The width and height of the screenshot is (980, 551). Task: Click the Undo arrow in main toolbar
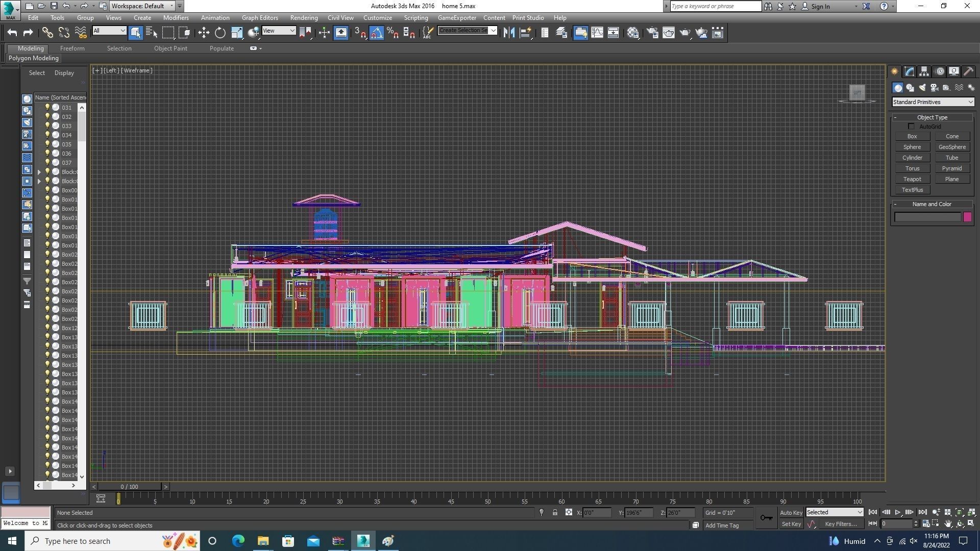[12, 33]
